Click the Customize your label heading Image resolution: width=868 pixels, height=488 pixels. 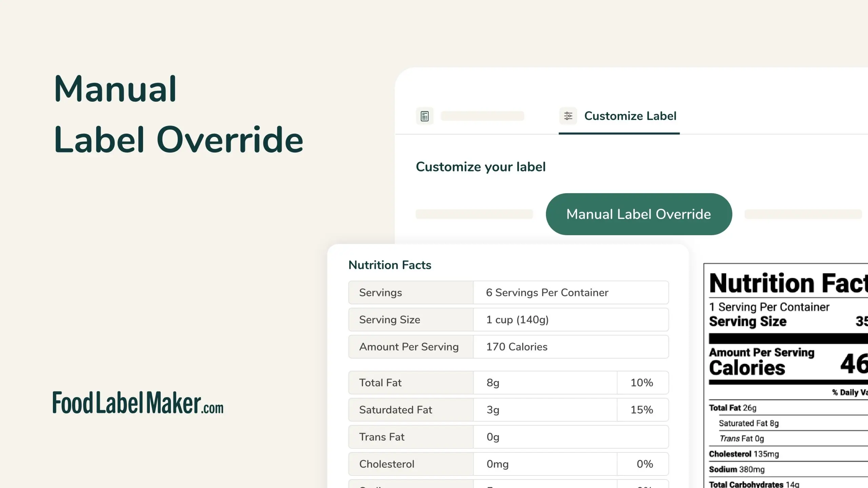(x=480, y=166)
